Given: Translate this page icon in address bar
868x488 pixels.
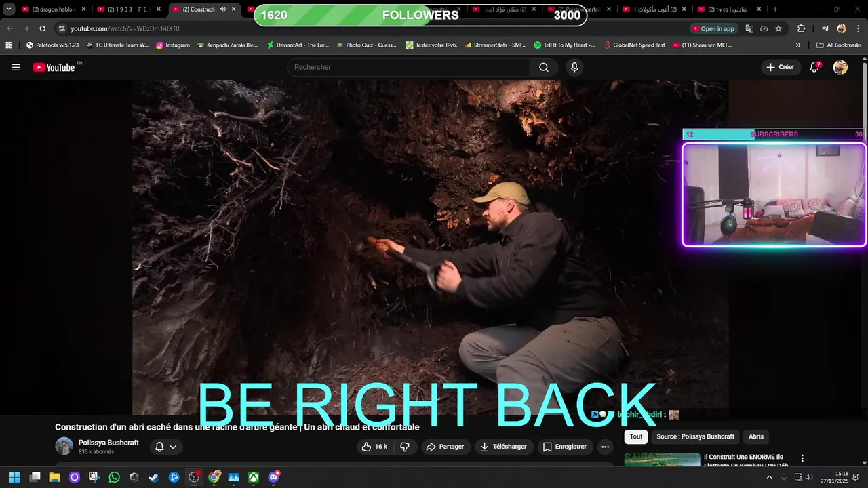Looking at the screenshot, I should (749, 28).
